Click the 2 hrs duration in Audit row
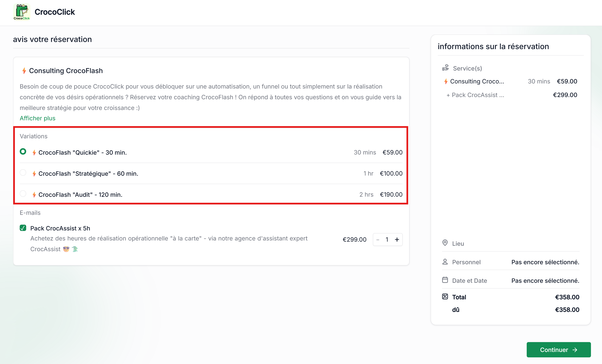Screen dimensions: 602x364 coord(366,194)
